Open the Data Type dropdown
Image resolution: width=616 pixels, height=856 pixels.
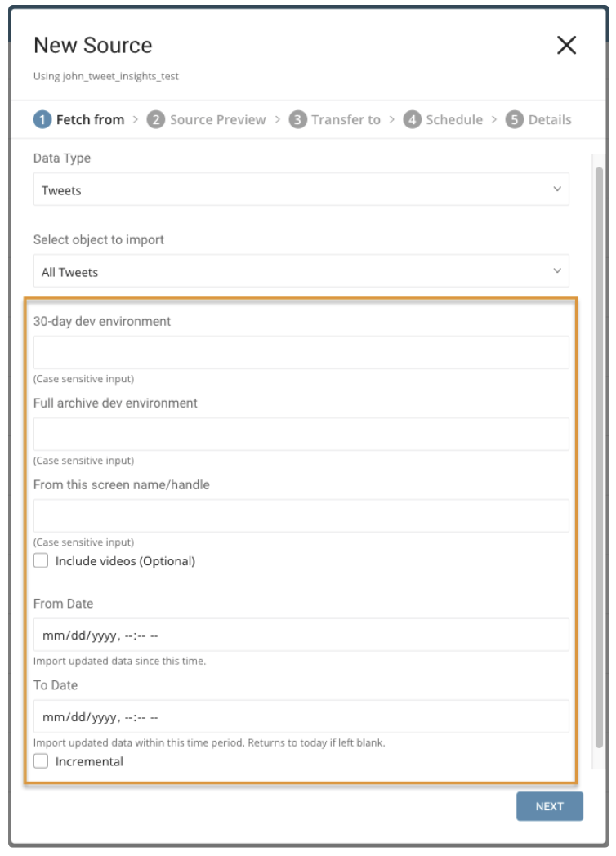[x=301, y=189]
